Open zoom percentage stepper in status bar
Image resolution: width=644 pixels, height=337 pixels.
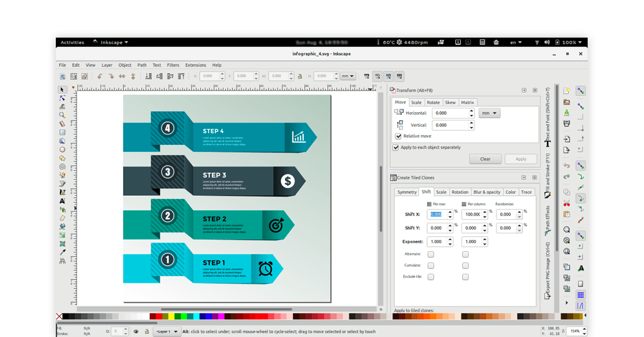585,331
